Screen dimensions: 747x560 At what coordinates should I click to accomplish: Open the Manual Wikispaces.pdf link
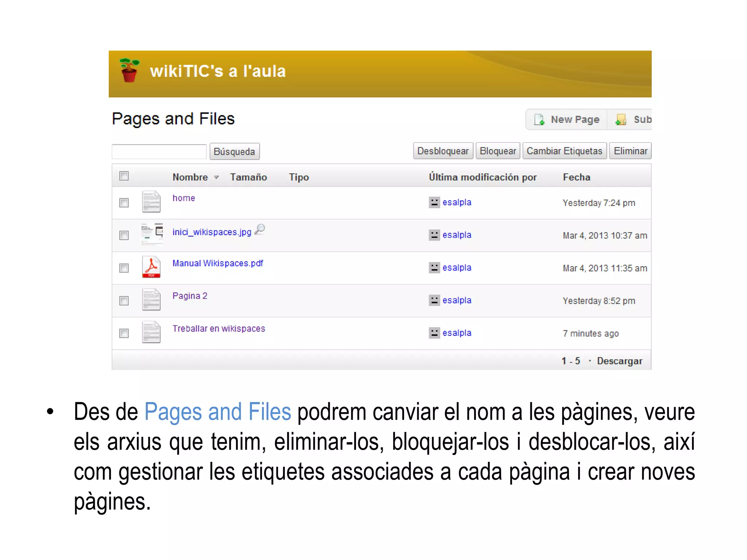218,263
